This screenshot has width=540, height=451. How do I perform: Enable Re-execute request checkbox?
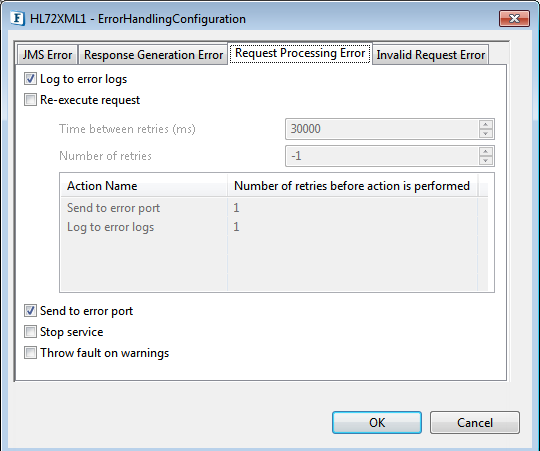[x=30, y=100]
